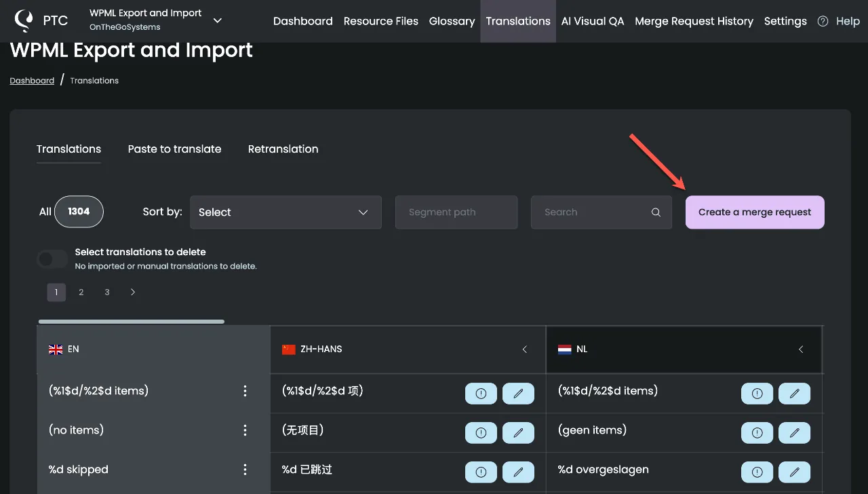Open Settings in top navigation
The image size is (868, 494).
tap(785, 21)
